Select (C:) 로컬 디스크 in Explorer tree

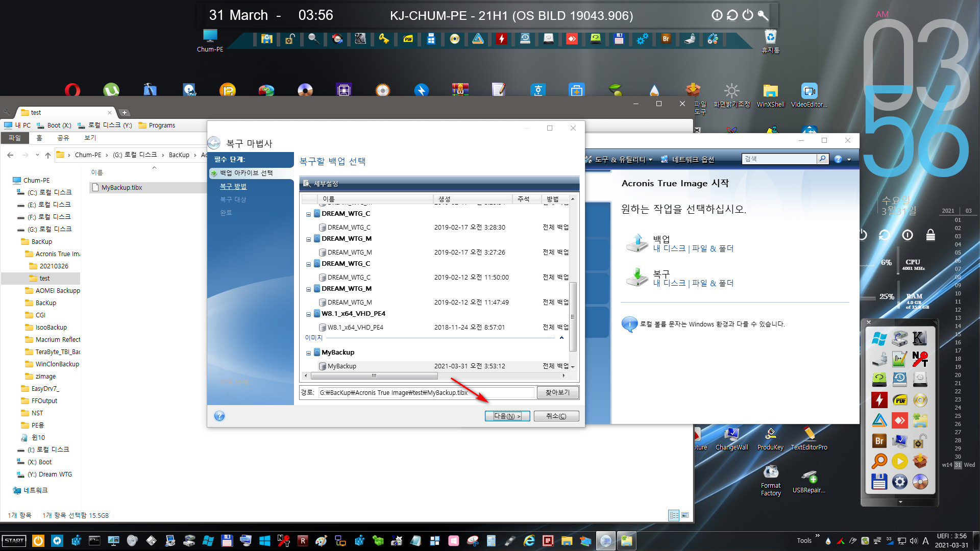[x=50, y=192]
